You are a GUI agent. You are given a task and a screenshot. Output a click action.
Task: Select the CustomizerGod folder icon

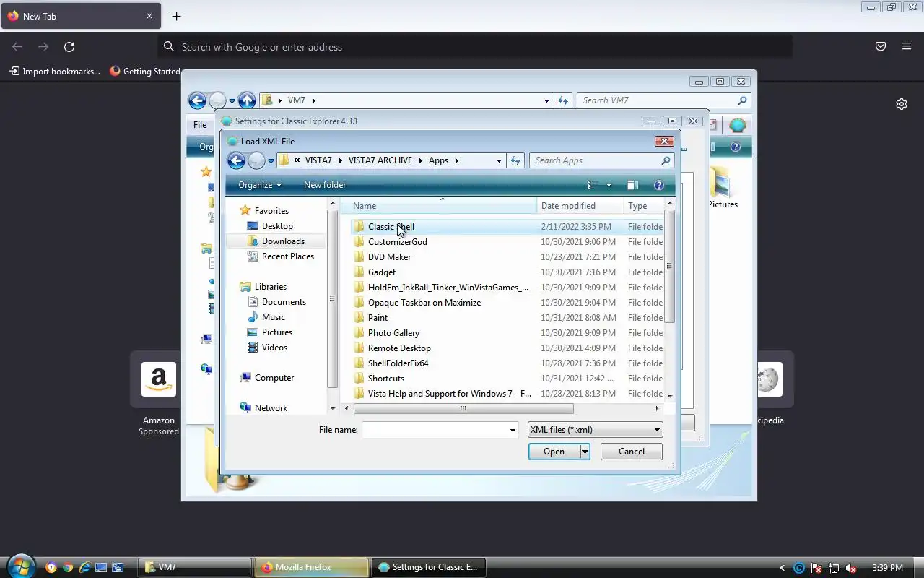pyautogui.click(x=359, y=241)
